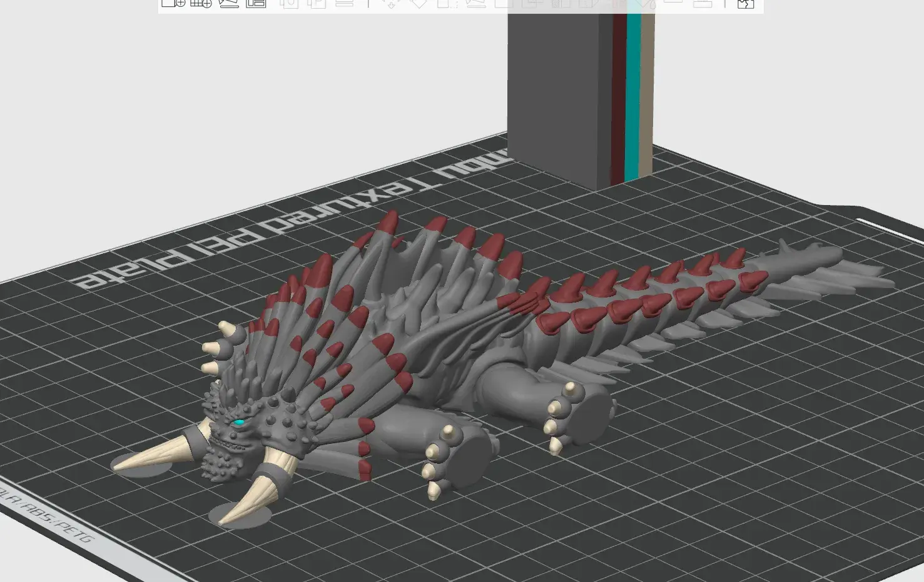This screenshot has height=582, width=924.
Task: Click the teal stripe on prime tower
Action: (633, 94)
